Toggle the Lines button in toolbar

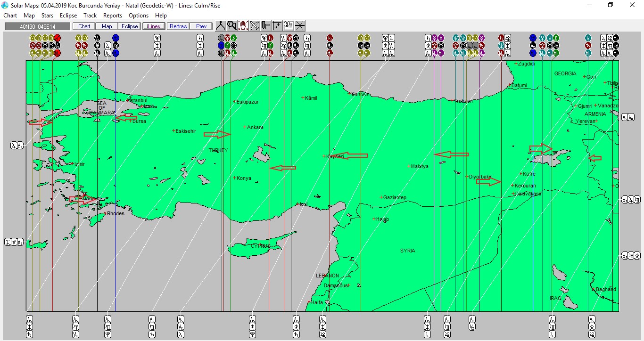[x=154, y=26]
